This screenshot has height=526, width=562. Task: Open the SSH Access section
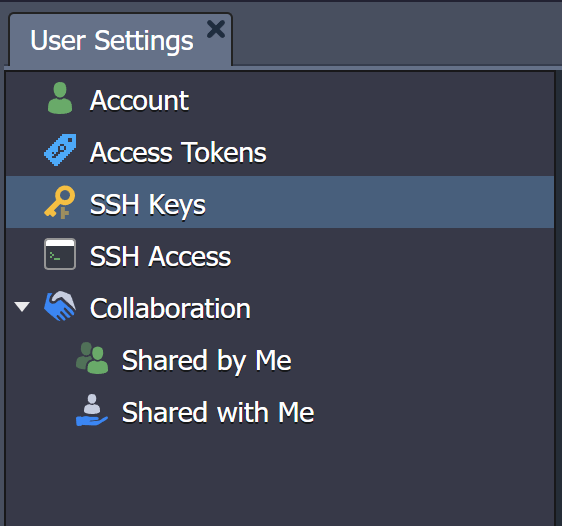[160, 257]
